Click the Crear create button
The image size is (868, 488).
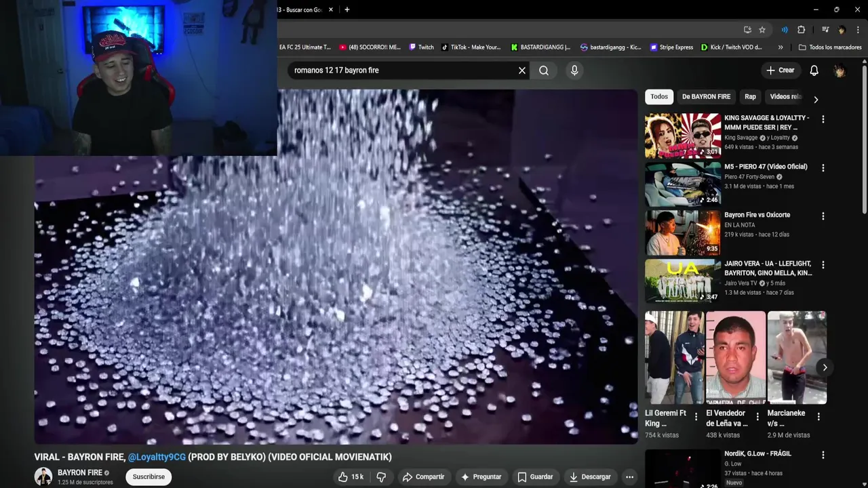point(780,70)
